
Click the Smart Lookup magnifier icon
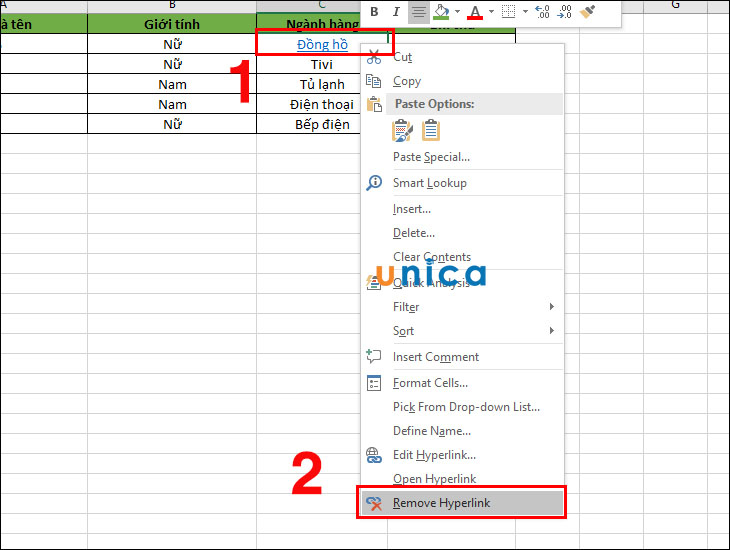374,183
